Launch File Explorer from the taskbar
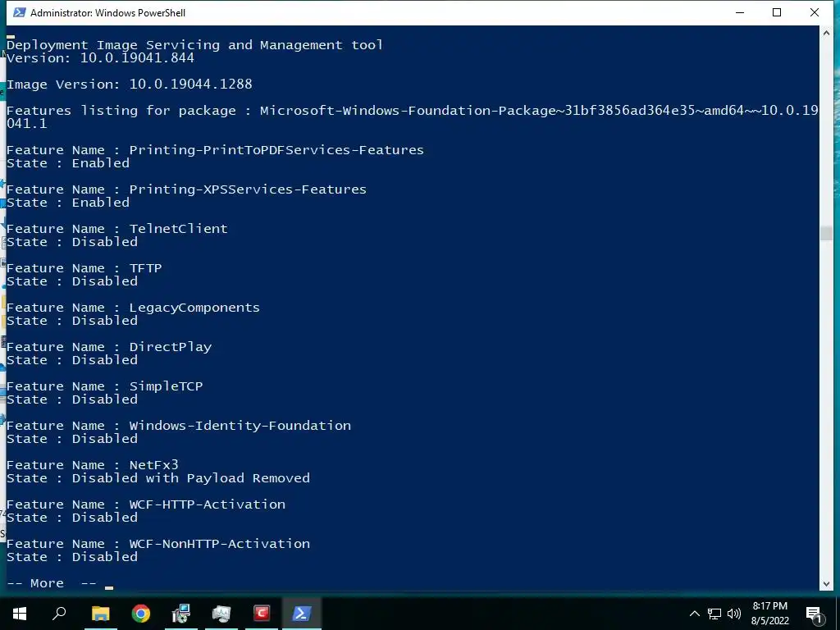840x630 pixels. point(100,614)
